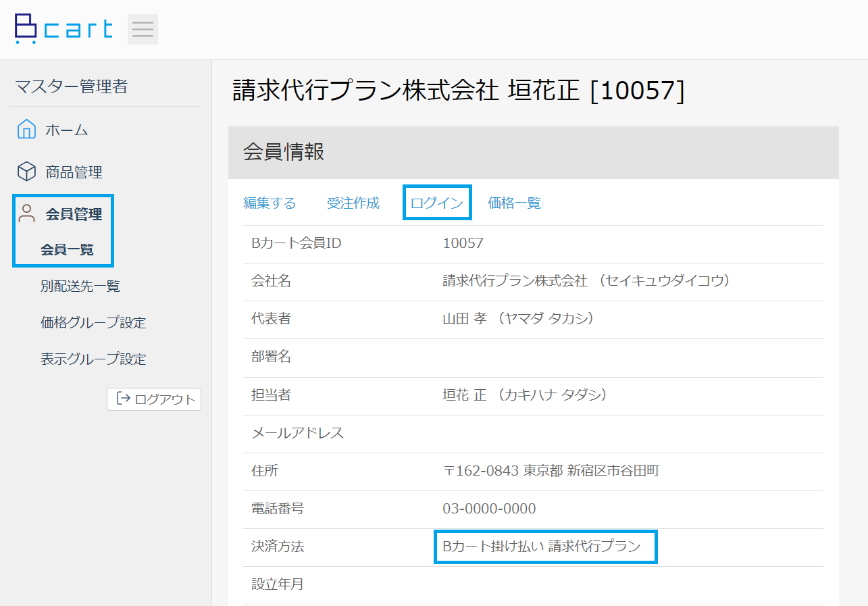
Task: Click the payment method Bカート掛け払い 請求代行プラン
Action: [x=542, y=547]
